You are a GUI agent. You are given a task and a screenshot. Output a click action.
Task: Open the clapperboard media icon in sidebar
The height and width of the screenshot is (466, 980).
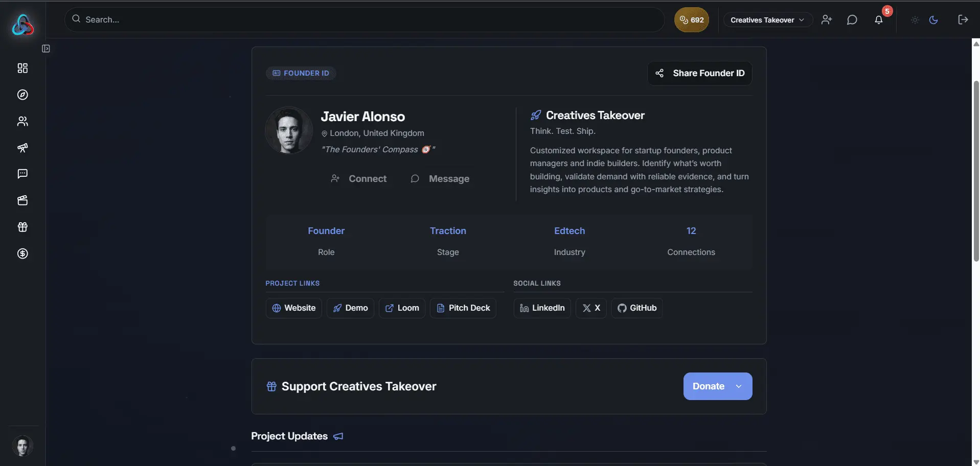(22, 200)
